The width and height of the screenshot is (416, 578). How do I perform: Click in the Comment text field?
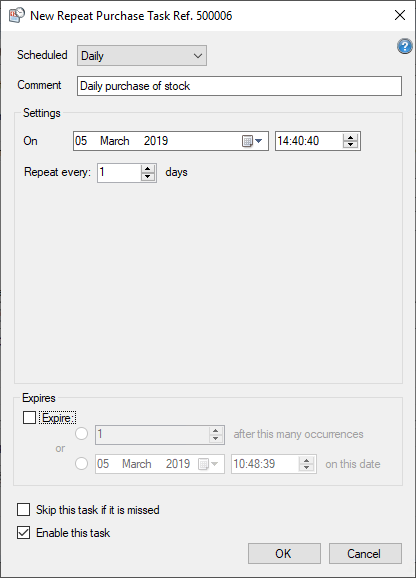tap(240, 86)
